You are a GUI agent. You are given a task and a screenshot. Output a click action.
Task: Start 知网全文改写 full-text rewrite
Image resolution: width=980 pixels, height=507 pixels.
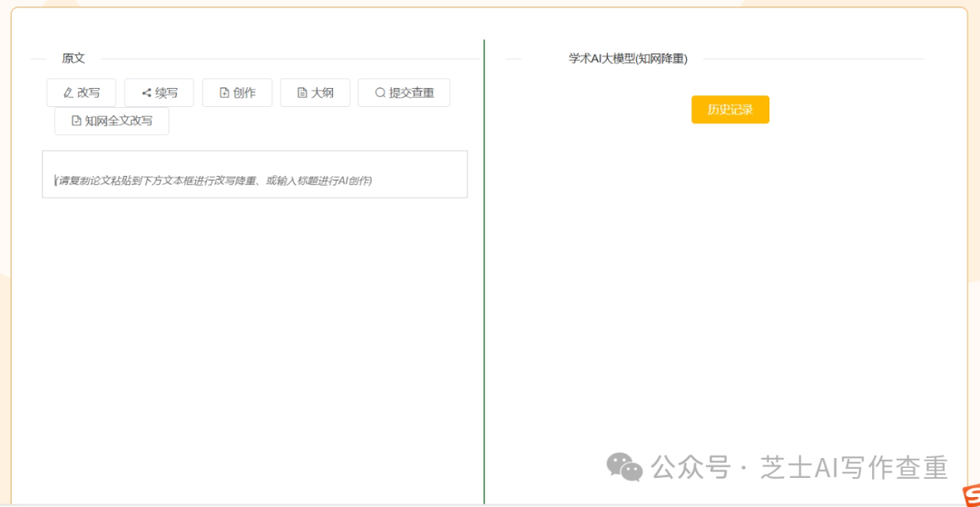[112, 122]
